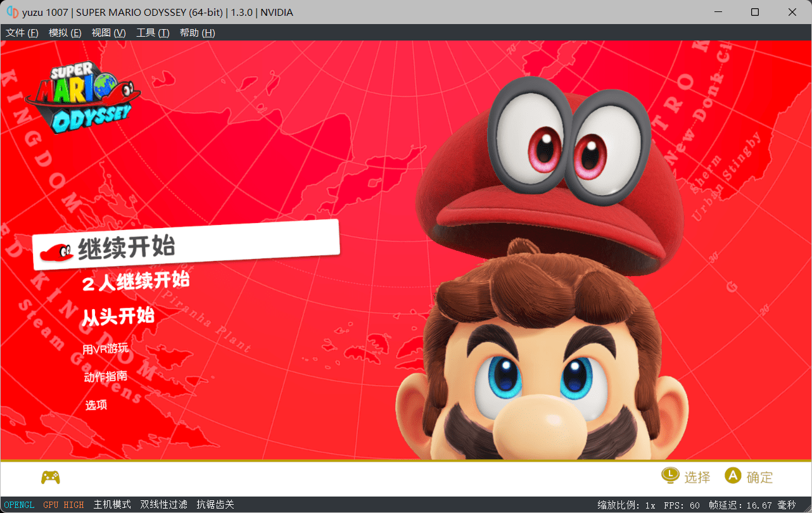
Task: Click the yellow gamepad controller icon
Action: point(51,477)
